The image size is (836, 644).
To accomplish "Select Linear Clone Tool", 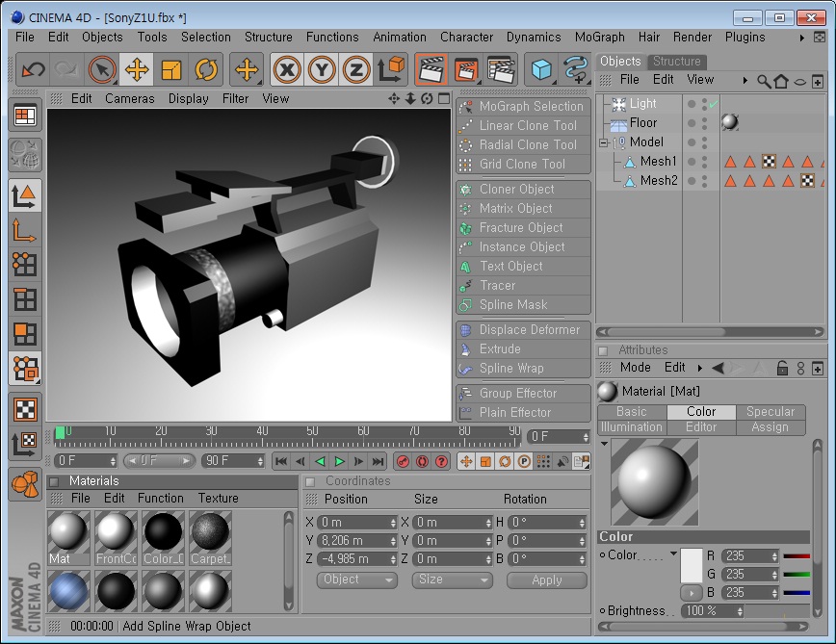I will [524, 126].
